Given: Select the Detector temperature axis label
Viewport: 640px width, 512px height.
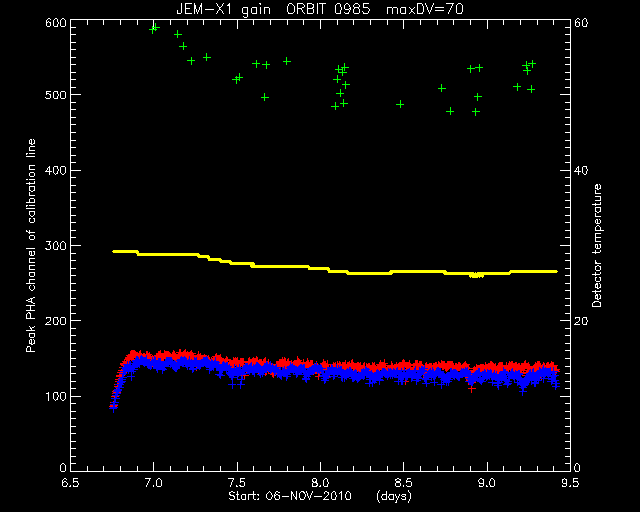Looking at the screenshot, I should (x=597, y=245).
